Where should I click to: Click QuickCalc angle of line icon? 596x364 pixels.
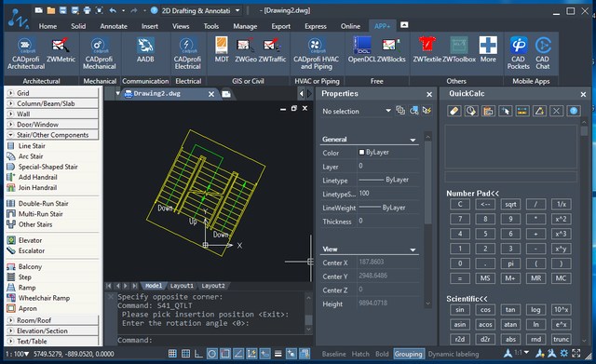pyautogui.click(x=539, y=111)
